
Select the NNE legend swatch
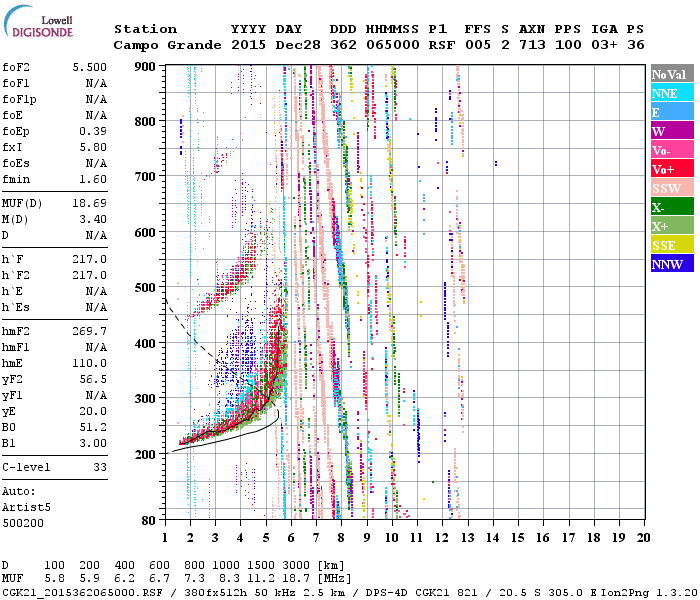[x=672, y=92]
